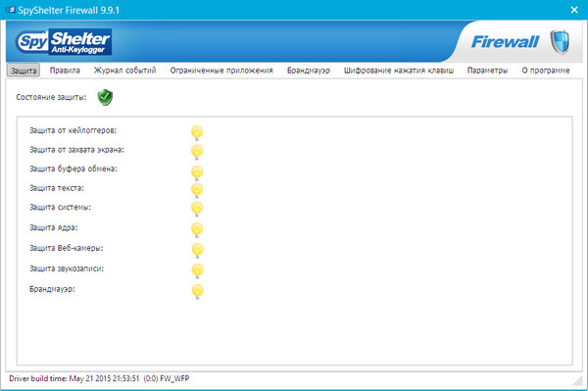Click the Защита звукозаписи label
Screen dimensions: 588x391
click(67, 269)
